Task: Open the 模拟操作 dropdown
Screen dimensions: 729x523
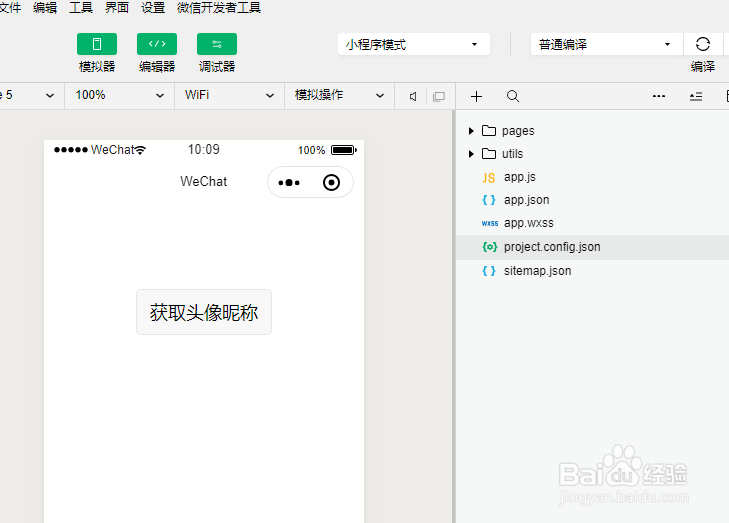Action: tap(339, 95)
